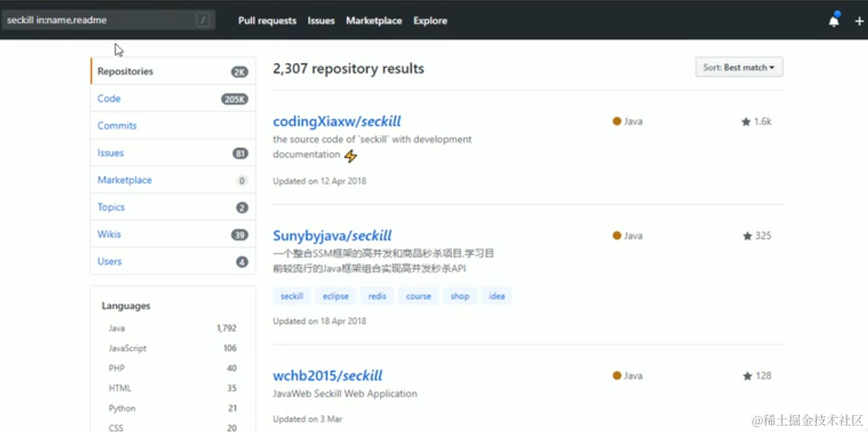Click the Updated on 18 Apr 2018 text

(320, 322)
